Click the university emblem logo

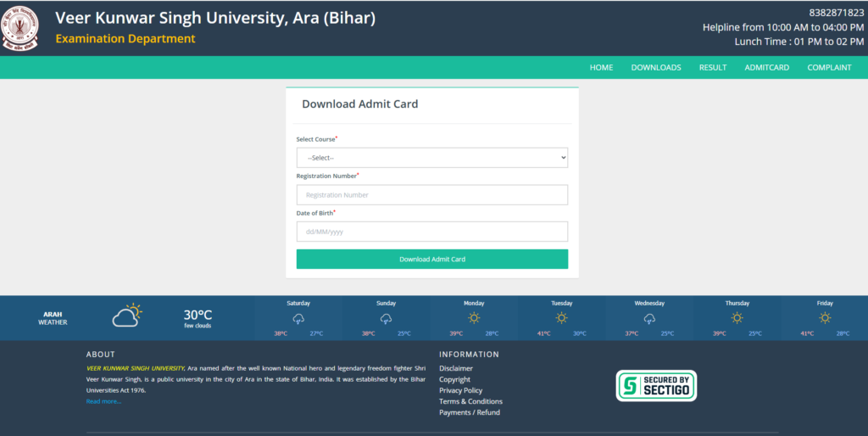point(20,28)
